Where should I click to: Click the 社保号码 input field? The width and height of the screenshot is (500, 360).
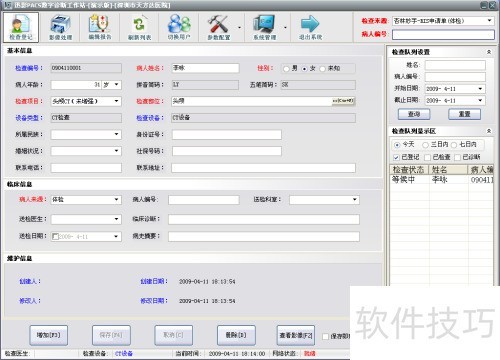(x=227, y=151)
